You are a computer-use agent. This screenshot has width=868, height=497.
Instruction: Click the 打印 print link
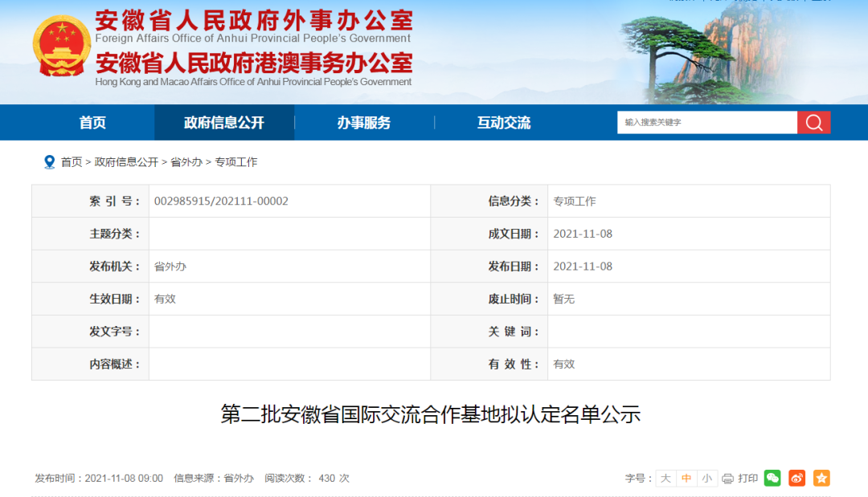click(x=748, y=479)
